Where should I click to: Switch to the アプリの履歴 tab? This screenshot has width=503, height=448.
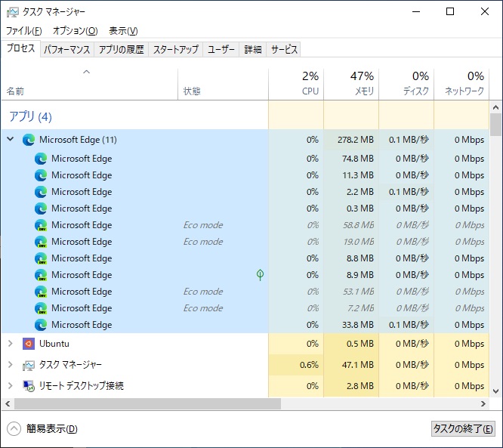click(122, 49)
